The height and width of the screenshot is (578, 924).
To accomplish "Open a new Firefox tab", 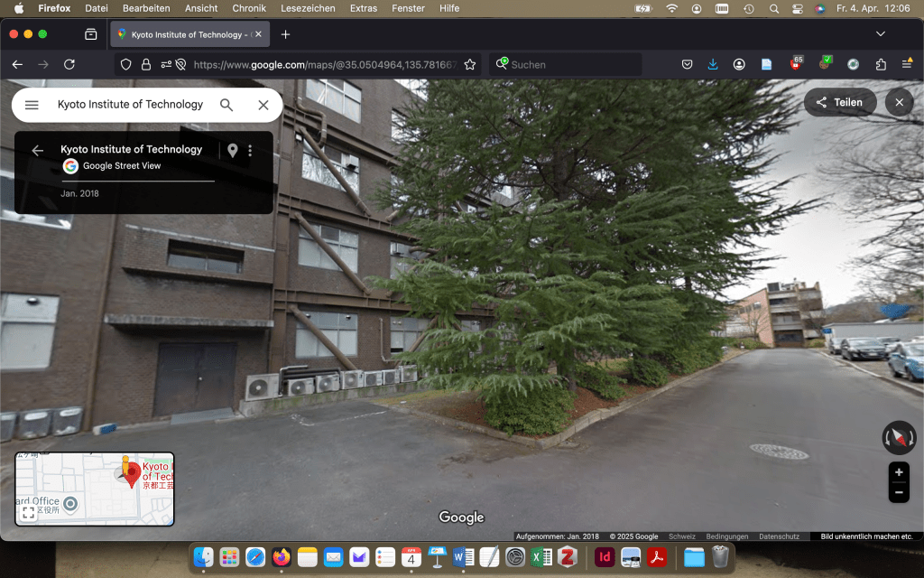I will point(286,34).
